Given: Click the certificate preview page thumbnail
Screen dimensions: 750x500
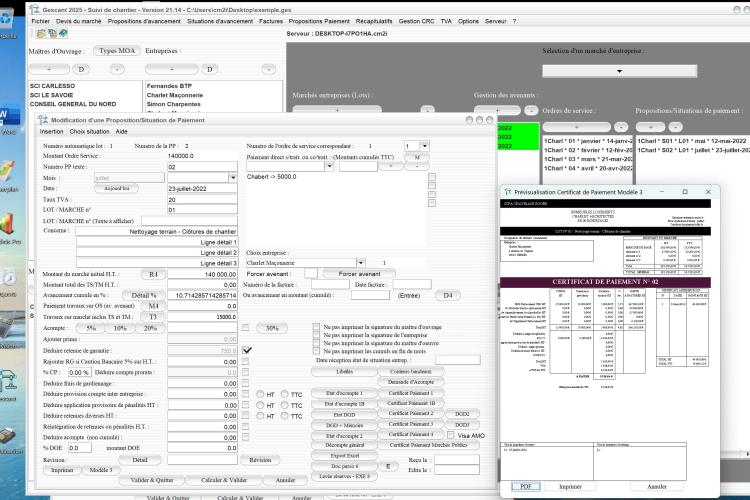Looking at the screenshot, I should (x=605, y=340).
